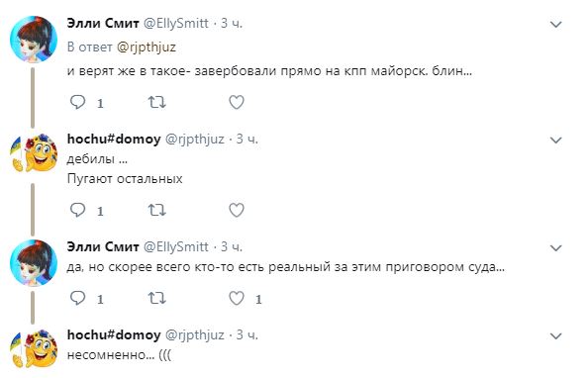Open @rjpthjuz mention in 'В ответ' line

pyautogui.click(x=147, y=47)
